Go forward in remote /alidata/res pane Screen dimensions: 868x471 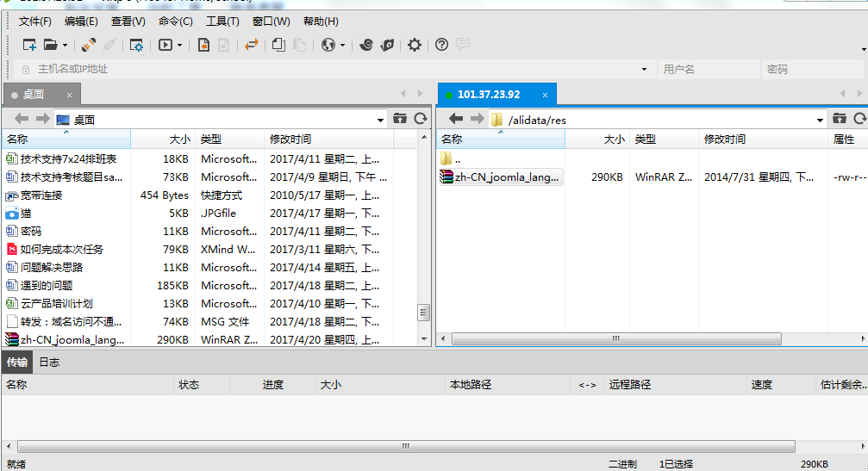click(x=478, y=119)
